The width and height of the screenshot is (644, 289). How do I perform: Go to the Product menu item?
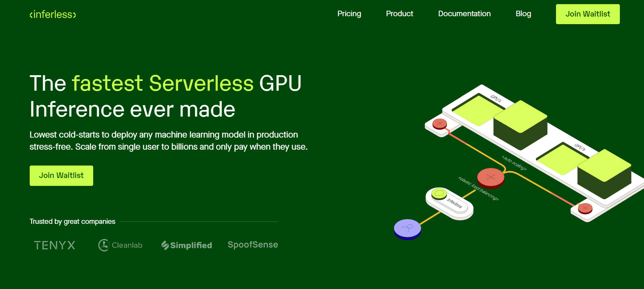(x=399, y=14)
